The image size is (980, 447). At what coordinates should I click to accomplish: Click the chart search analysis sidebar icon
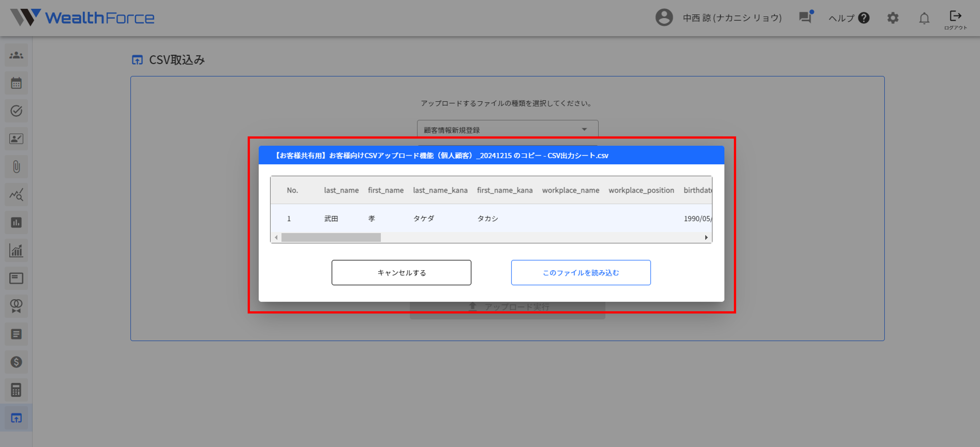coord(16,195)
